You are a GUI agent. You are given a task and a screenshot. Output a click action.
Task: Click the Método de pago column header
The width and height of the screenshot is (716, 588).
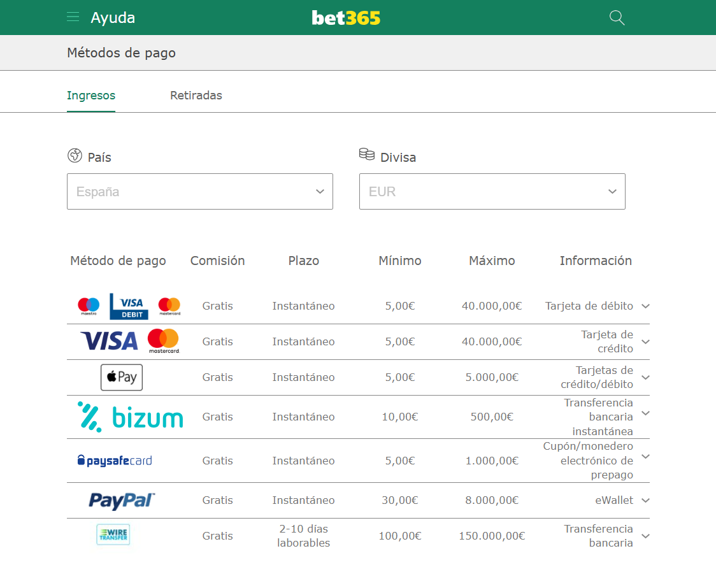tap(118, 261)
